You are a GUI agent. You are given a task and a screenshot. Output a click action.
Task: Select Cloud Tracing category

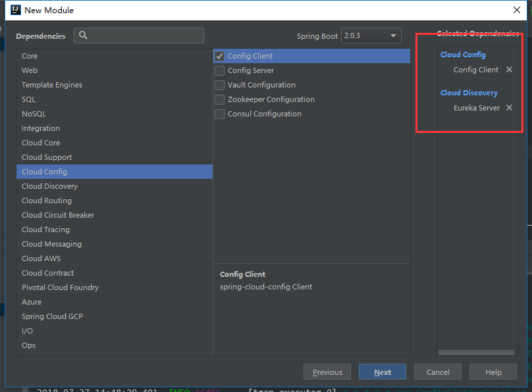(115, 230)
